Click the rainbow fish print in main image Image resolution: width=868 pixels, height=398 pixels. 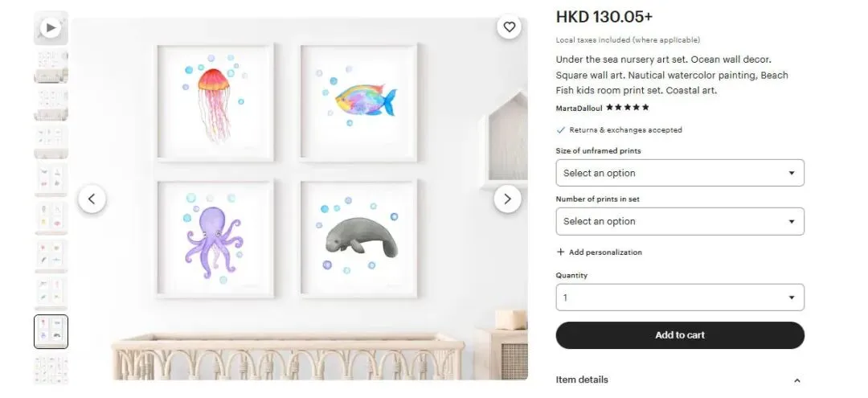pos(359,103)
